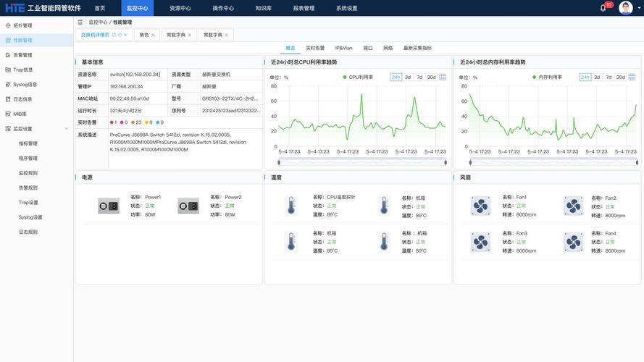Open table view icon on CPU chart
Screen dimensions: 644x362
click(x=443, y=77)
